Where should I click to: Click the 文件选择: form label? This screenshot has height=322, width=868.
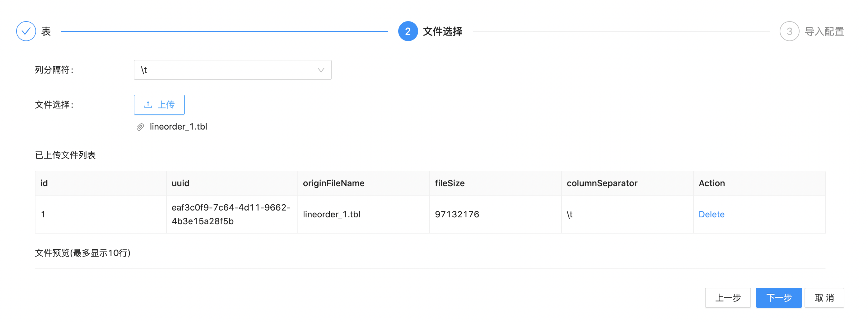tap(54, 105)
